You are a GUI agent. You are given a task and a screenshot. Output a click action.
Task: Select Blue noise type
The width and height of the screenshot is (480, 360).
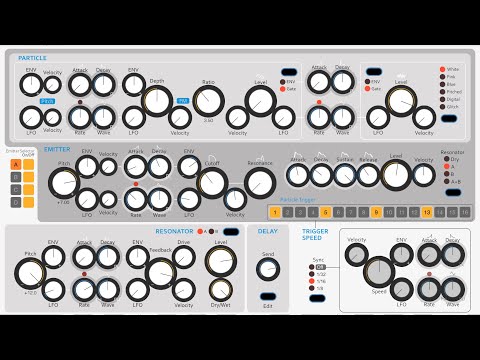point(443,85)
